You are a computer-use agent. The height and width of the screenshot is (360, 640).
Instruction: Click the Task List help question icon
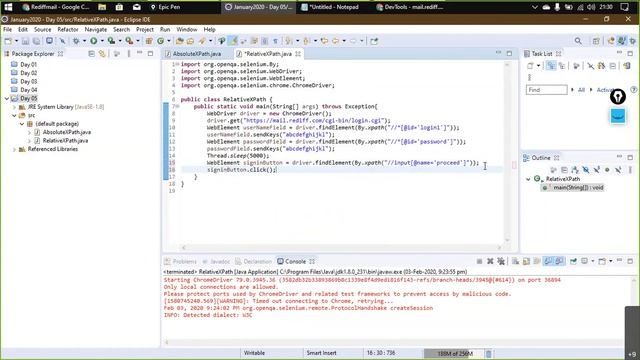[x=633, y=90]
